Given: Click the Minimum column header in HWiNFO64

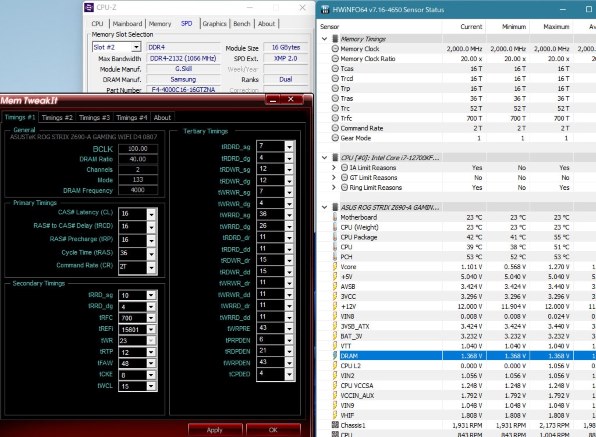Looking at the screenshot, I should pyautogui.click(x=507, y=27).
